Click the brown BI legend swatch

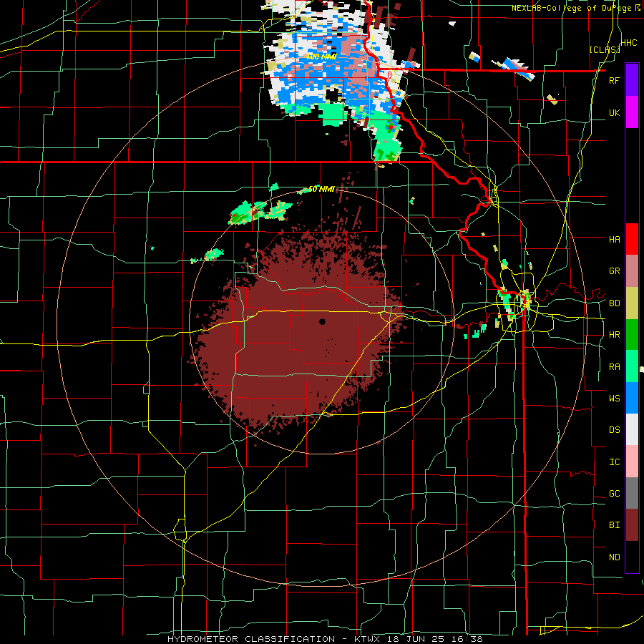click(x=632, y=525)
